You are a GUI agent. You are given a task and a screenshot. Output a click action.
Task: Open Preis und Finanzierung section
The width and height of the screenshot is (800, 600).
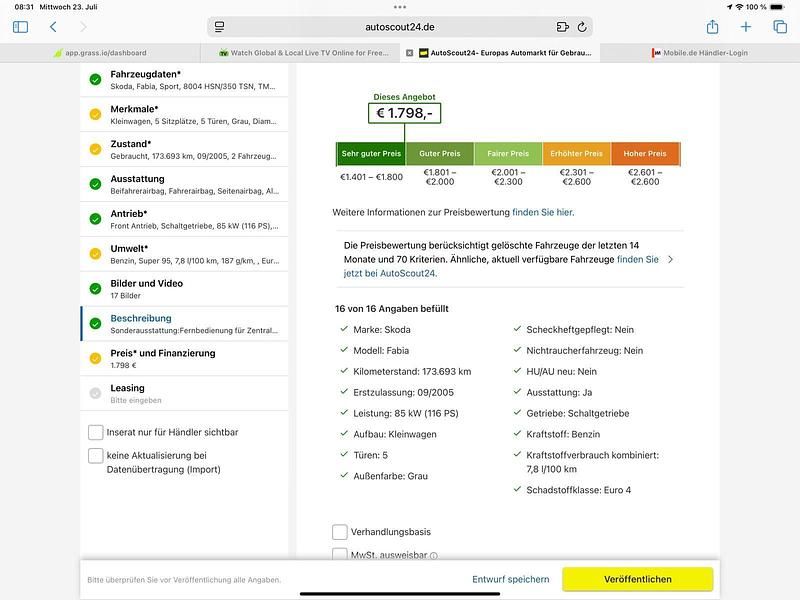tap(184, 359)
